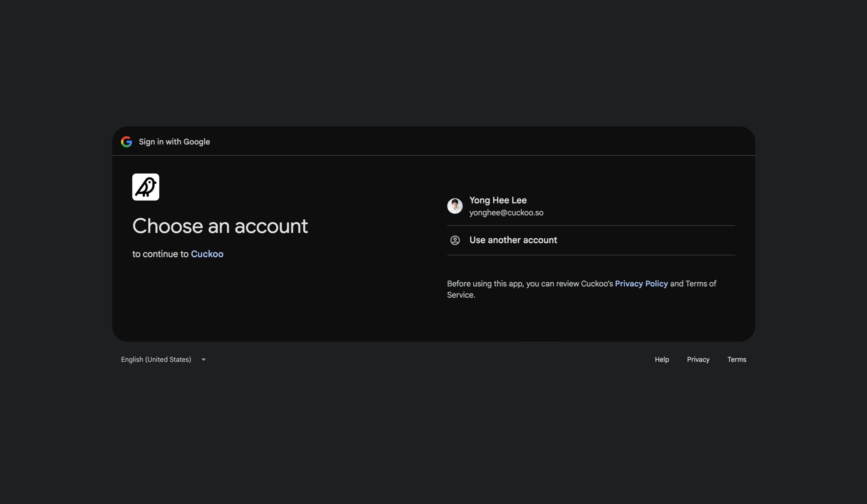Open the Help footer link
Viewport: 867px width, 504px height.
(661, 360)
